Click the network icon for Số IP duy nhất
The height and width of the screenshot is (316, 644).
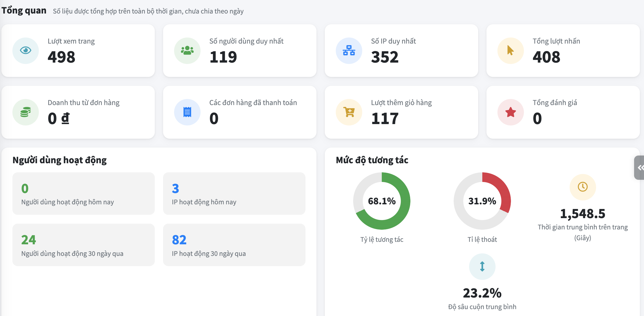click(349, 50)
